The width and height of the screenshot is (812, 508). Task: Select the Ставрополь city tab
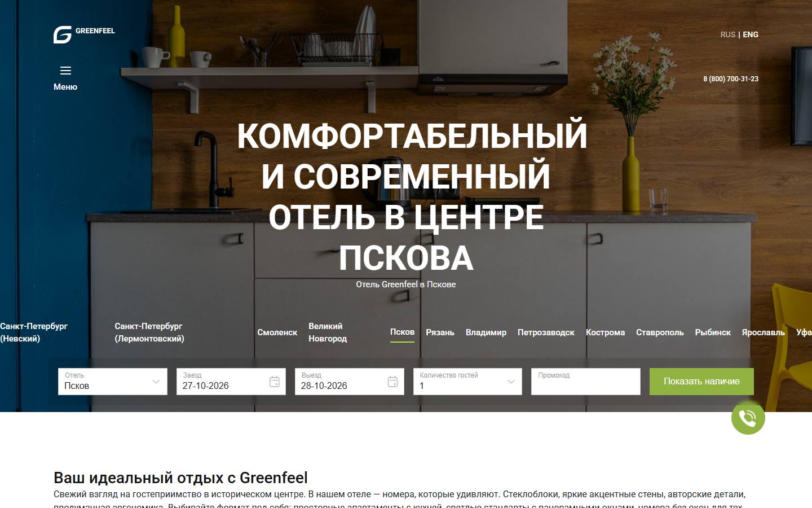(x=660, y=332)
